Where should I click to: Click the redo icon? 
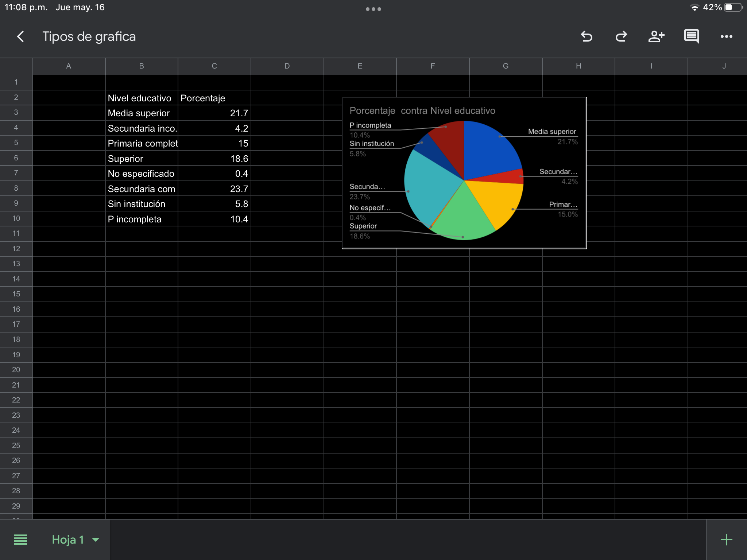(621, 36)
